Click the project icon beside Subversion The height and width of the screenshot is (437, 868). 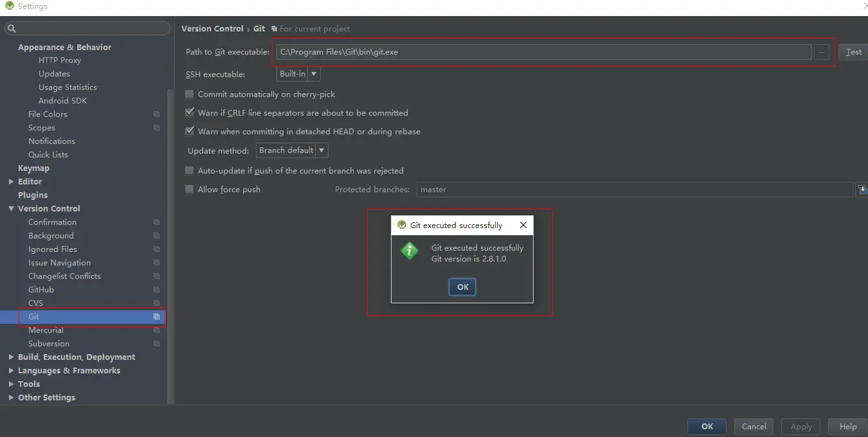(156, 344)
